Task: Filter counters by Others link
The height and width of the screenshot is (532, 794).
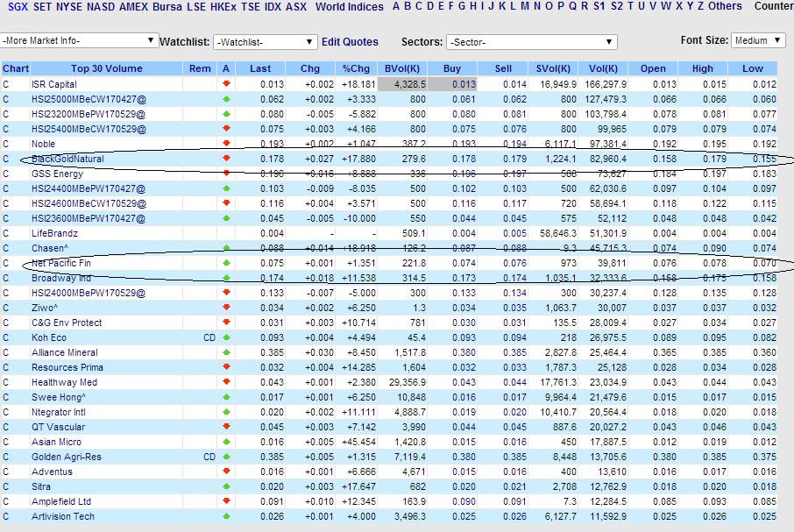Action: [x=725, y=6]
